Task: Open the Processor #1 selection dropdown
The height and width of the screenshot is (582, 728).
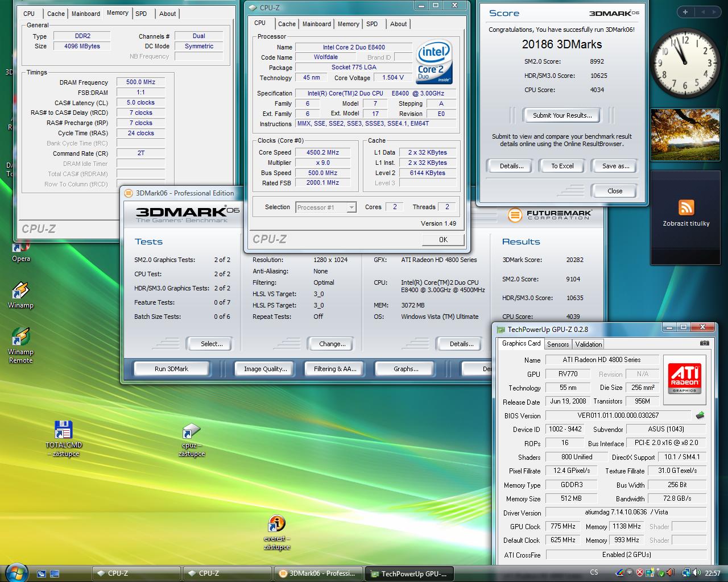Action: (326, 207)
